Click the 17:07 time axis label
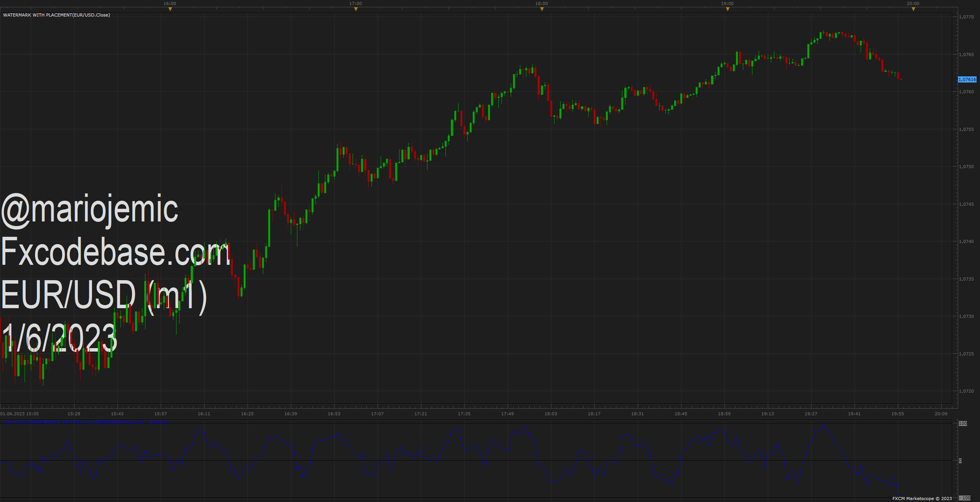 pyautogui.click(x=377, y=414)
